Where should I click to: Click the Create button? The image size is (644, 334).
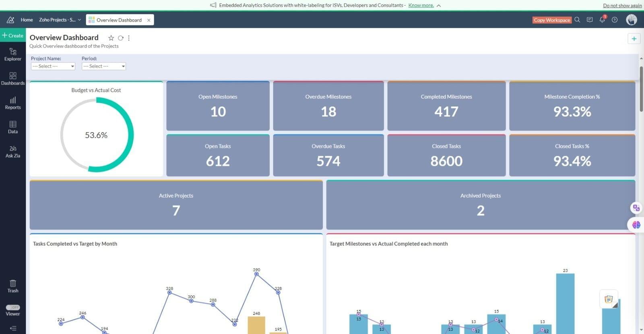13,35
